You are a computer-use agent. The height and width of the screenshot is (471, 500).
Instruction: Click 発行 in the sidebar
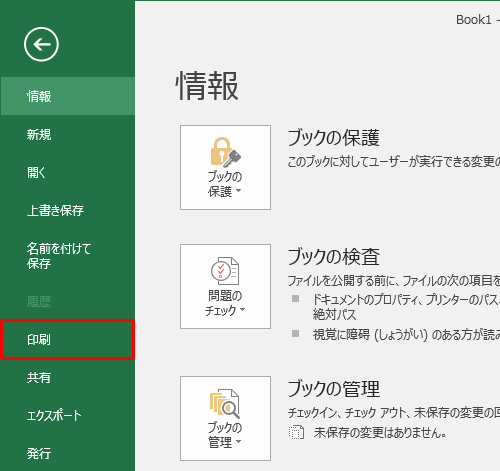pyautogui.click(x=67, y=453)
